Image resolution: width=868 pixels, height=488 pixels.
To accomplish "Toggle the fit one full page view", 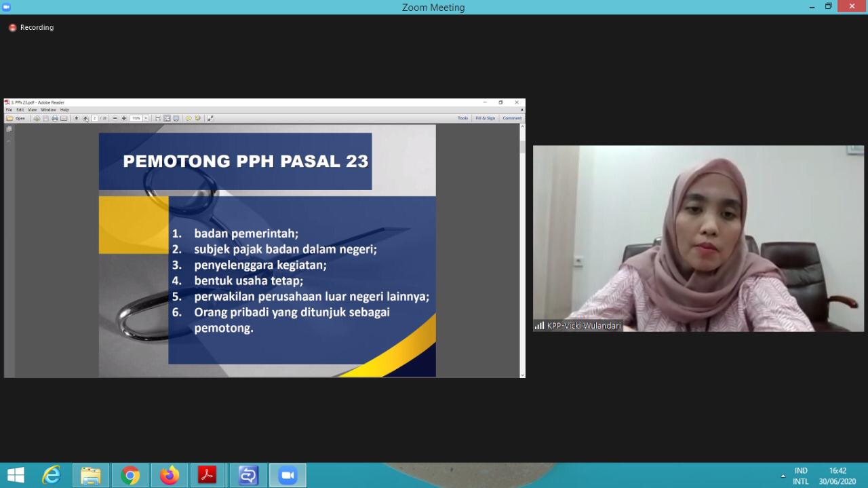I will tap(167, 118).
